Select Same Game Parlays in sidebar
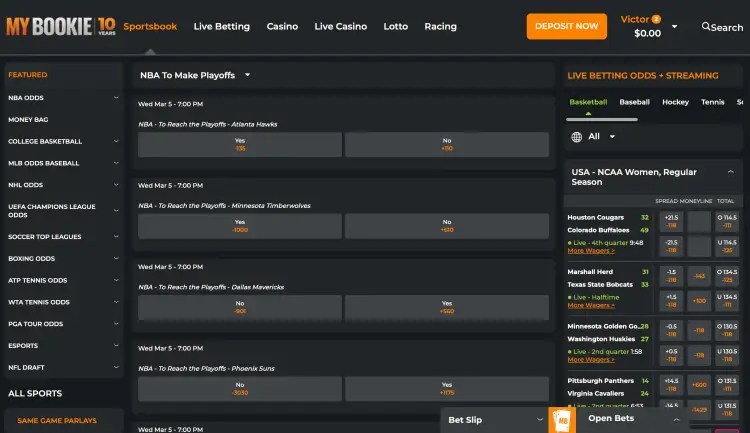 (55, 420)
